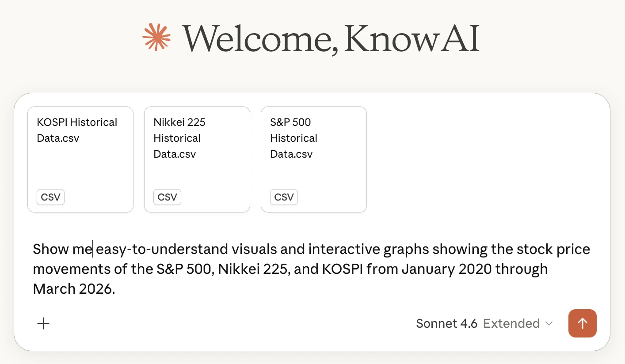Open the KOSPI Historical Data.csv attachment card

(80, 163)
